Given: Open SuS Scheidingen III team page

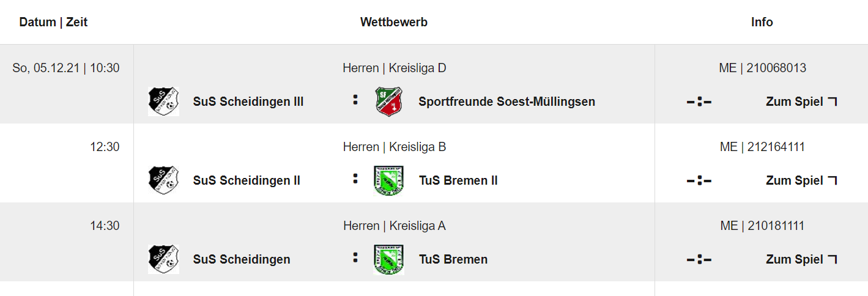Looking at the screenshot, I should click(248, 102).
